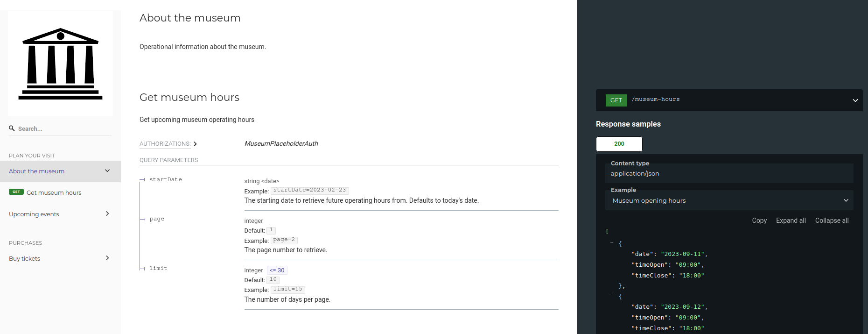Image resolution: width=868 pixels, height=334 pixels.
Task: Click Expand all in response sample
Action: coord(791,220)
